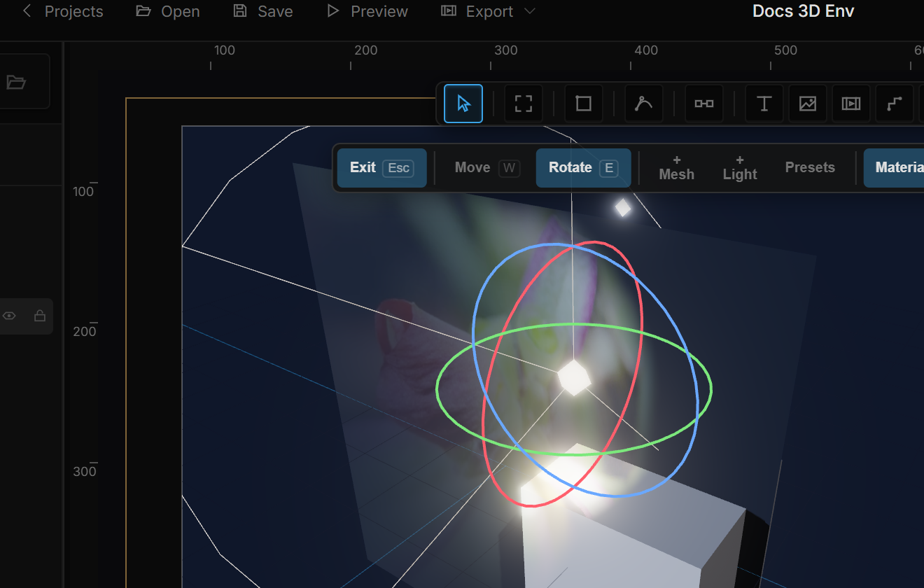
Task: Switch to Move gizmo mode
Action: (486, 168)
